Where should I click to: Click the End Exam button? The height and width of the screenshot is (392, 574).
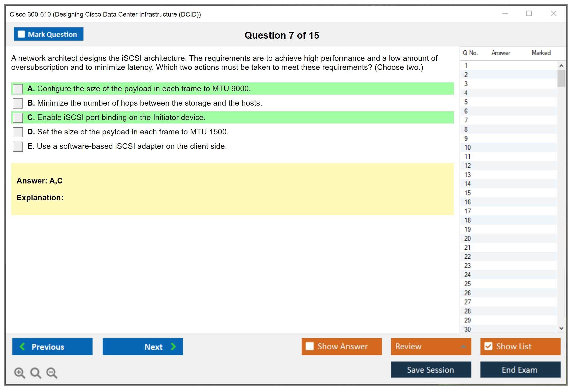click(x=520, y=370)
